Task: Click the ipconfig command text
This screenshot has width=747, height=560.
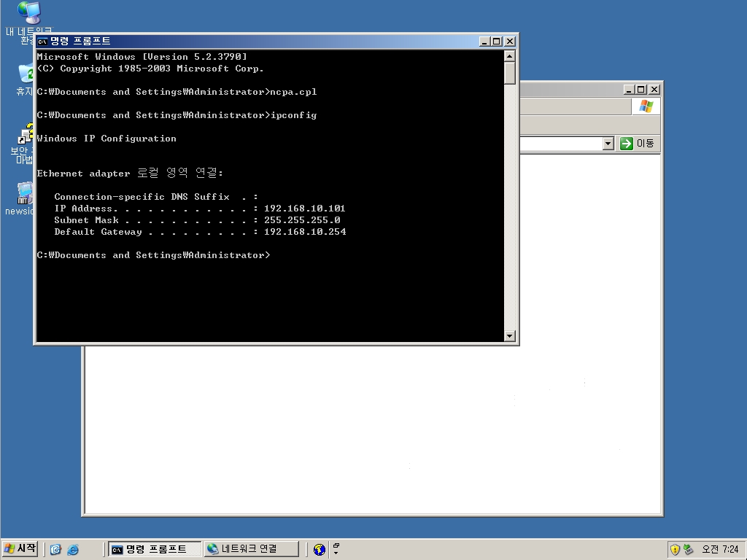Action: tap(293, 115)
